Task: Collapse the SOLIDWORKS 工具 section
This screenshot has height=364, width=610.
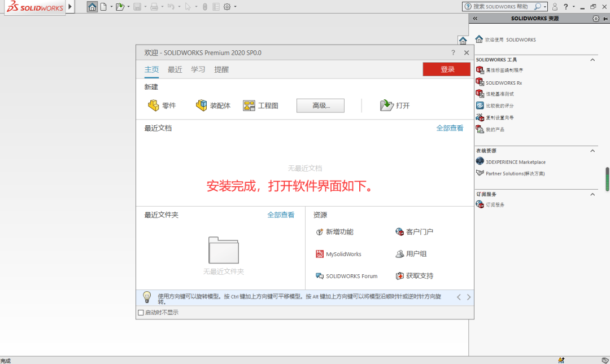Action: (x=592, y=59)
